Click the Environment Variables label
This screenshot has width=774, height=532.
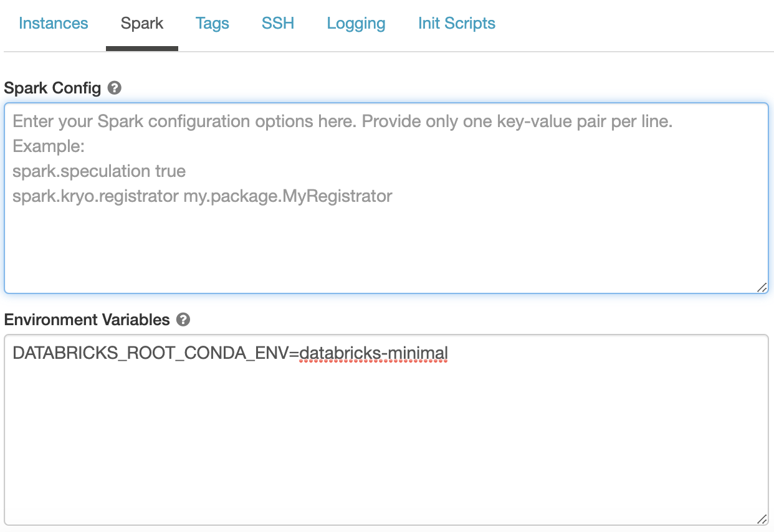click(87, 320)
